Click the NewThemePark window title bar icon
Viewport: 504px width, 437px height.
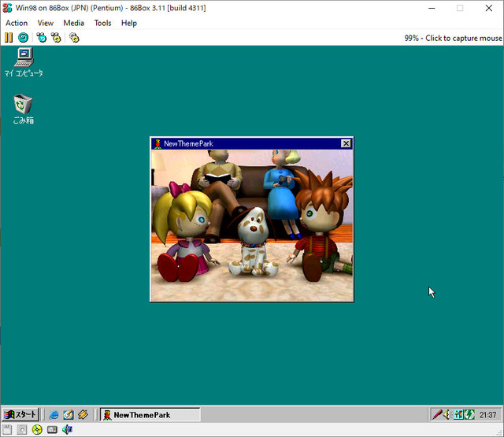pyautogui.click(x=157, y=143)
